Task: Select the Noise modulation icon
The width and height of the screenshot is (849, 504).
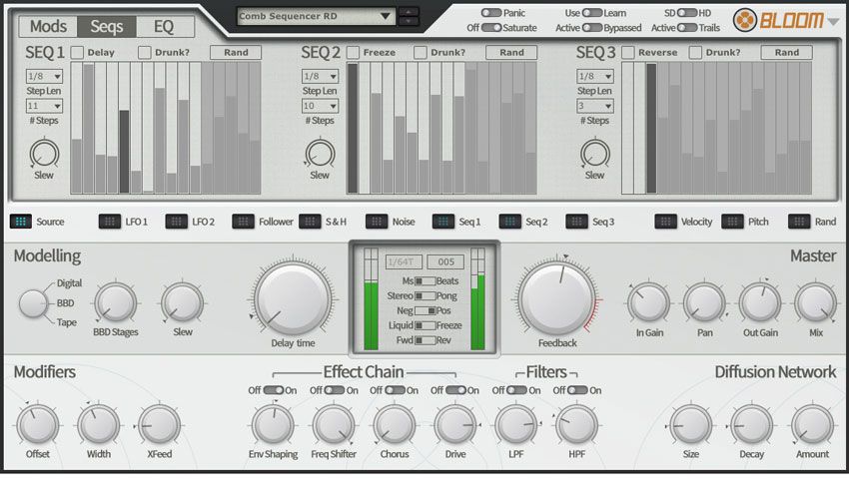Action: pos(377,222)
